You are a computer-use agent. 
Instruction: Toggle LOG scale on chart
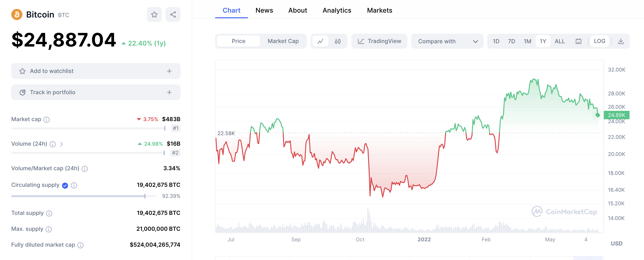[x=600, y=41]
